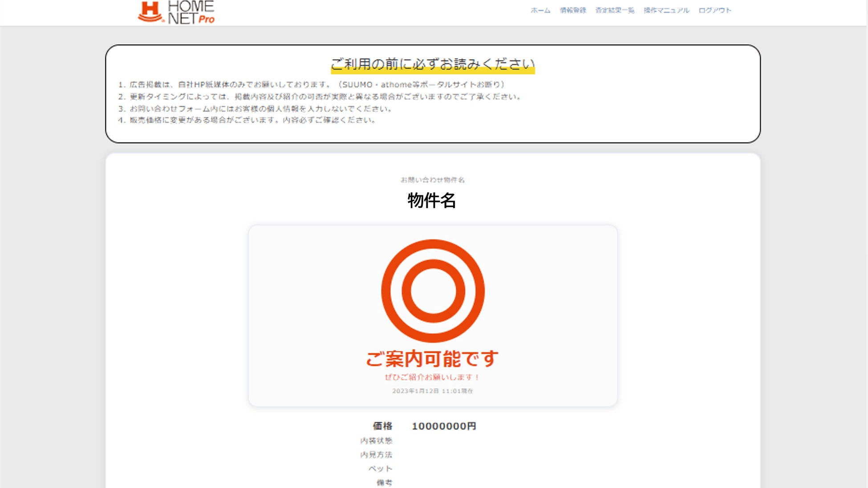The image size is (868, 488).
Task: Click the highlighted ご利用の前に heading
Action: 433,65
